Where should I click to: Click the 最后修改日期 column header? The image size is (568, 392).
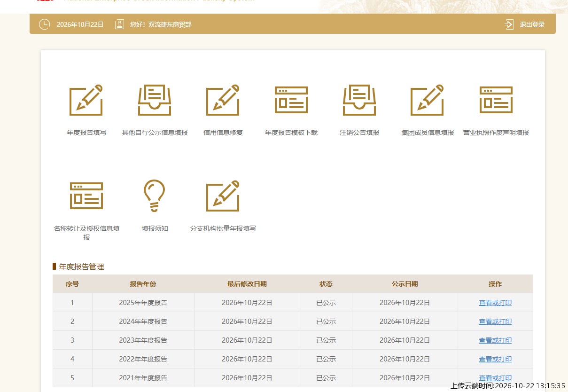247,284
